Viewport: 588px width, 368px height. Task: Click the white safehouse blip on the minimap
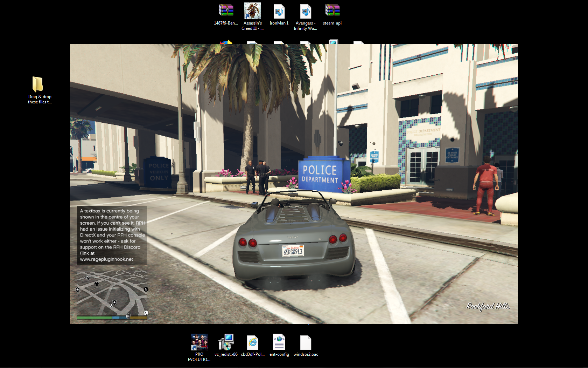click(146, 313)
